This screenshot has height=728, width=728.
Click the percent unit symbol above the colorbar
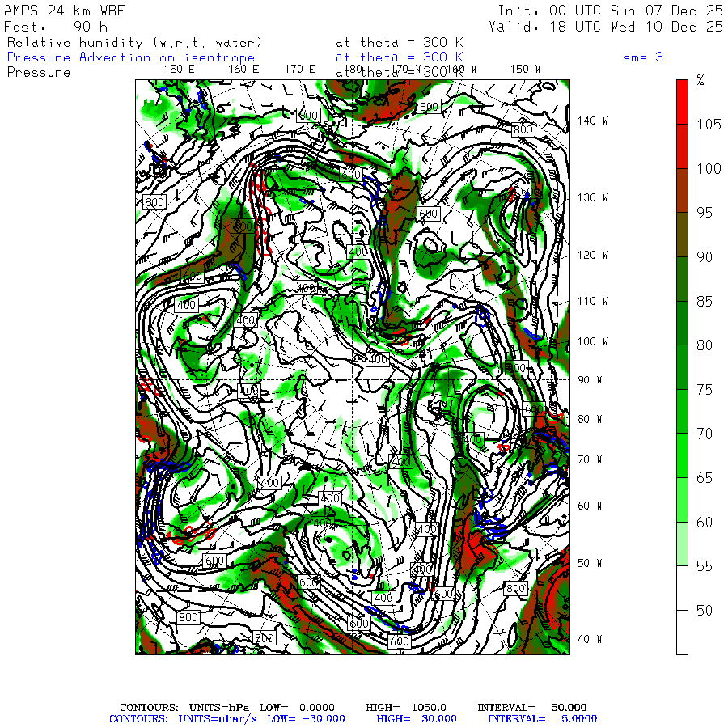[700, 80]
